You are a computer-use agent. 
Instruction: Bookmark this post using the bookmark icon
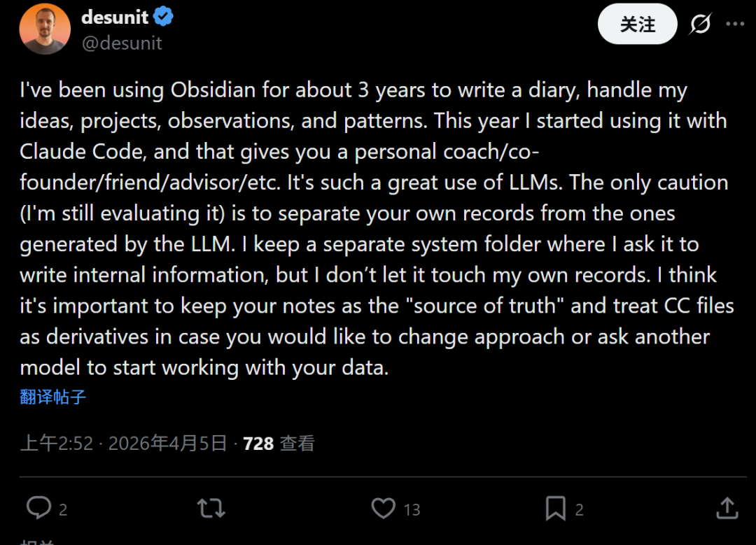pyautogui.click(x=555, y=509)
